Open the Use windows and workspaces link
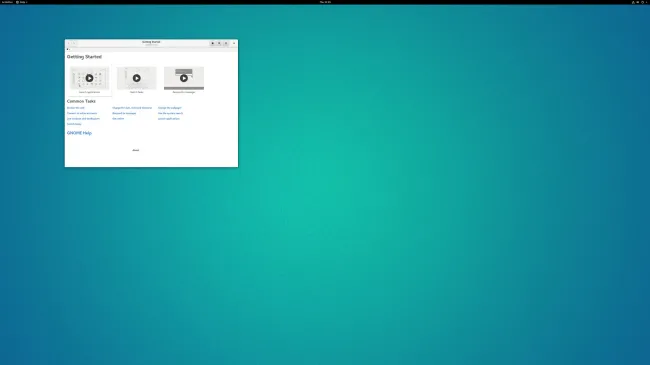Screen dimensions: 650x365 click(83, 119)
